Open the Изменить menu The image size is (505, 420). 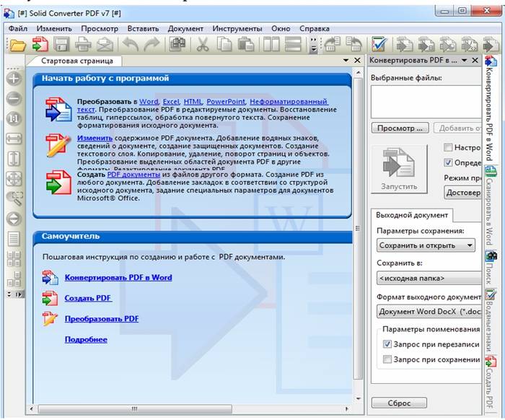point(54,29)
